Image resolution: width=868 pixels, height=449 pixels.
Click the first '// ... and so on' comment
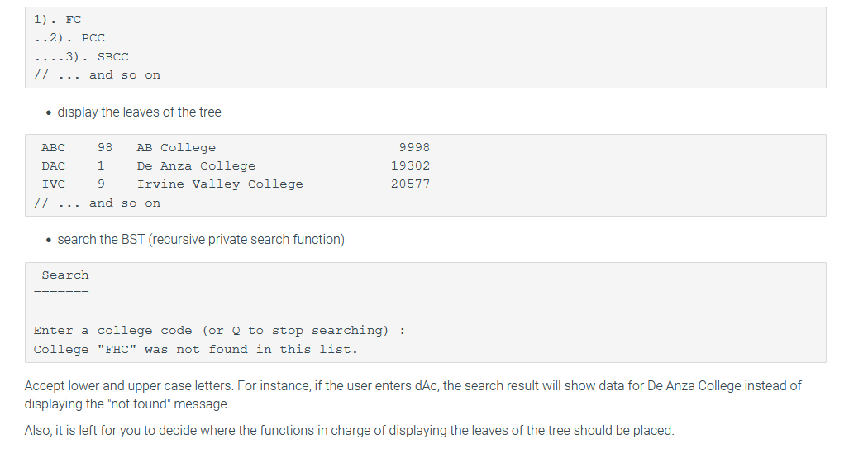97,75
